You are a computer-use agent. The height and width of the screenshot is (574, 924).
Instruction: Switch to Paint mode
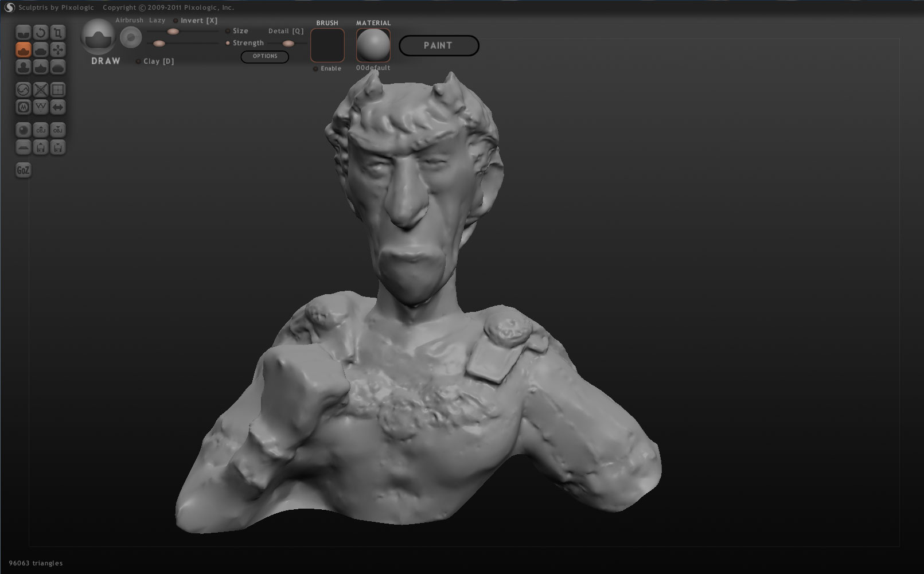(x=439, y=45)
